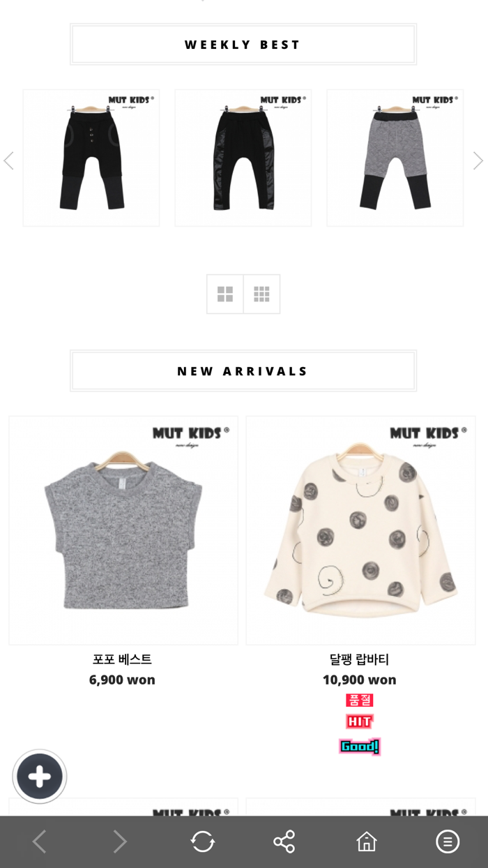Show next Weekly Best items with right arrow

pos(478,161)
